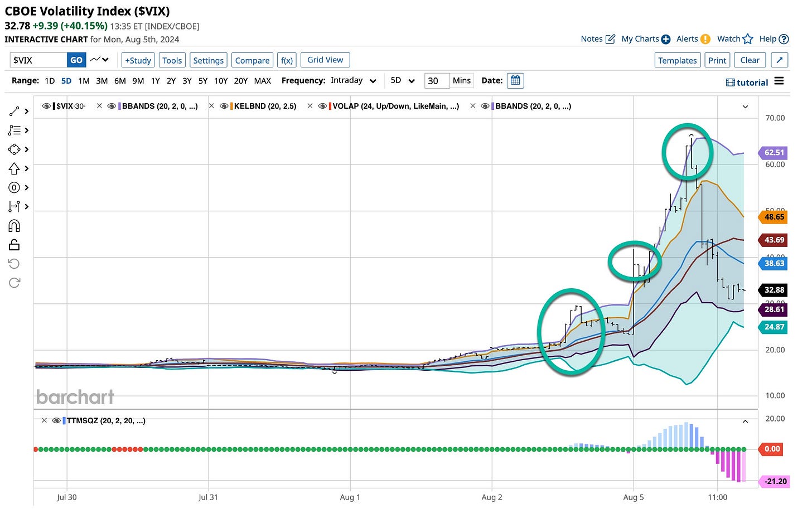Open the hamburger menu beside tutorial
The width and height of the screenshot is (812, 528).
(779, 81)
